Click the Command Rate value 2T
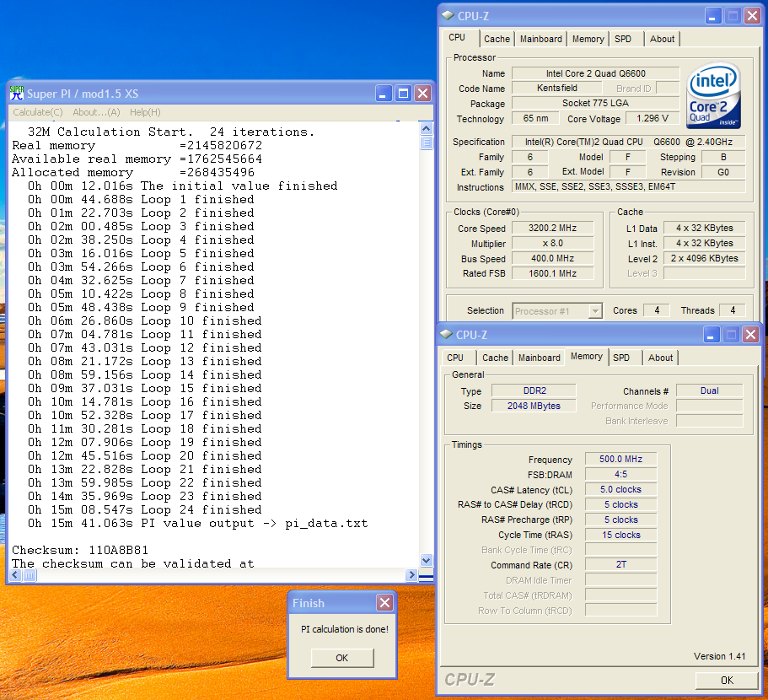Viewport: 768px width, 700px height. click(x=620, y=565)
